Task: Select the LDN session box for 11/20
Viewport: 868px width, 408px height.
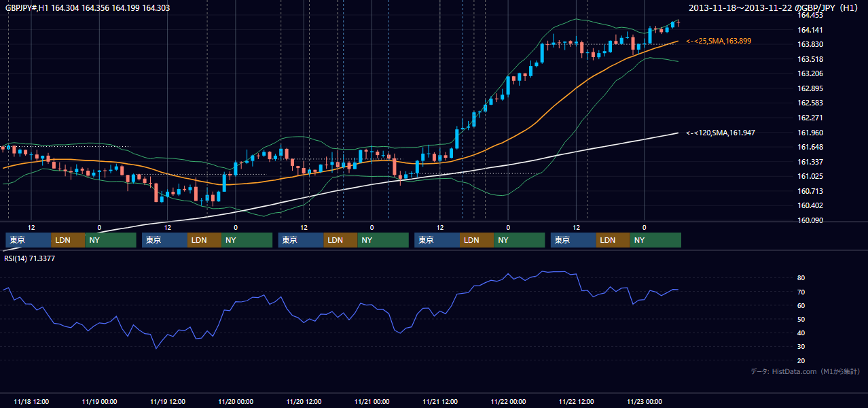Action: (342, 240)
